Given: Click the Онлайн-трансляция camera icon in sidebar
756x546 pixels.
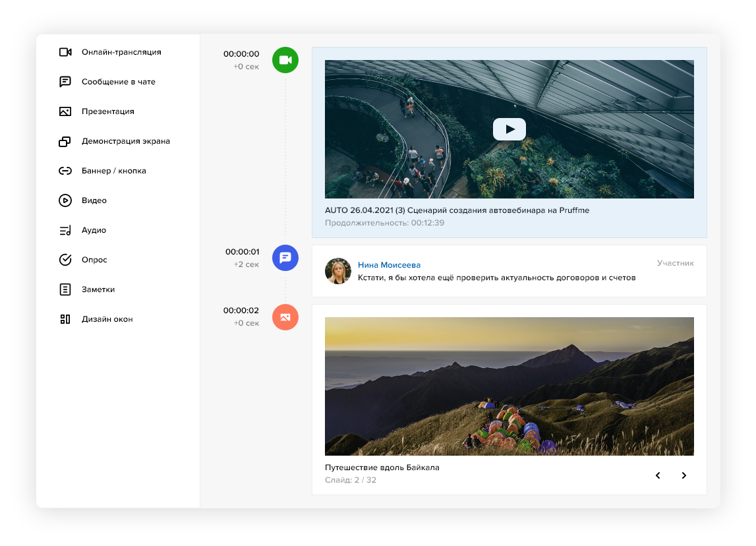Looking at the screenshot, I should coord(65,52).
